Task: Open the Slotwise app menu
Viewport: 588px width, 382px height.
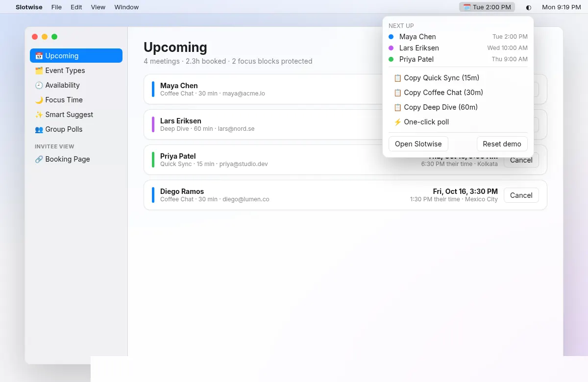Action: tap(29, 7)
